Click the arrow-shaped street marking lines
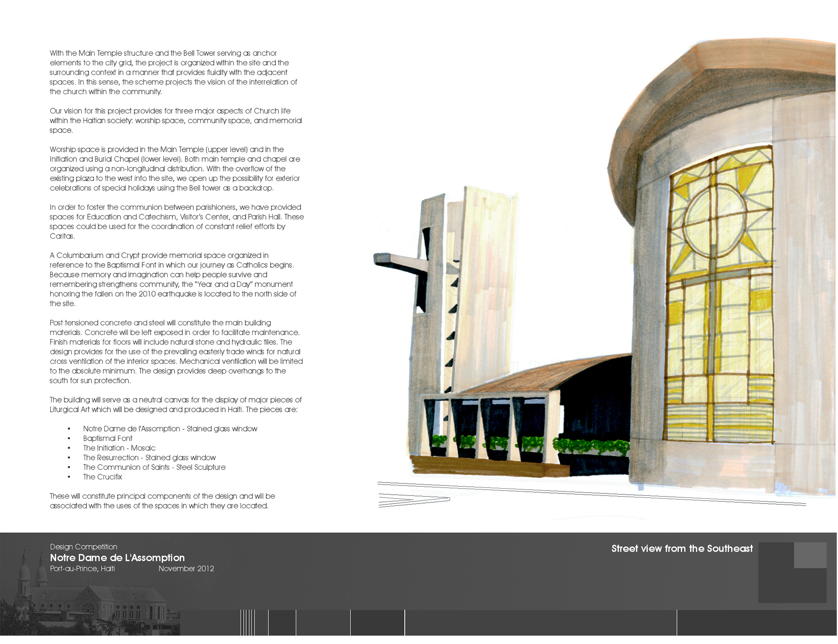Image resolution: width=838 pixels, height=644 pixels. click(x=412, y=500)
